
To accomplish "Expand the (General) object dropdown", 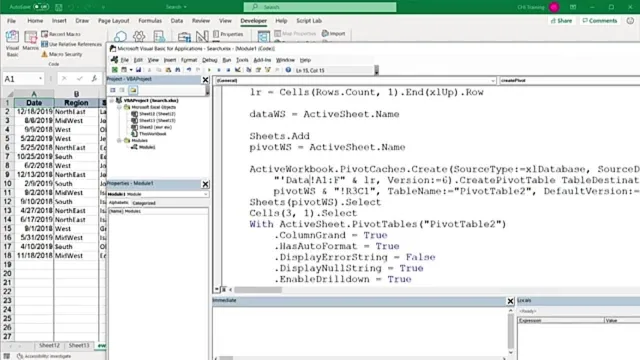I will pyautogui.click(x=493, y=81).
